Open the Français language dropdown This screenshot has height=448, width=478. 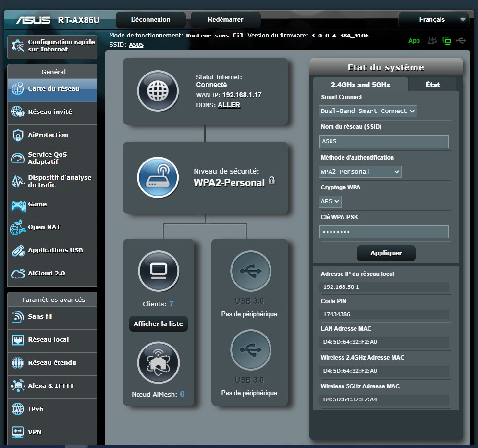click(434, 20)
